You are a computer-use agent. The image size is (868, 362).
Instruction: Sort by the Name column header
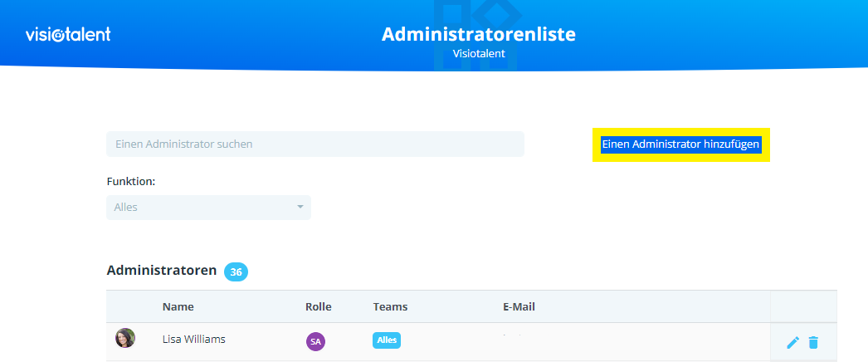click(178, 306)
